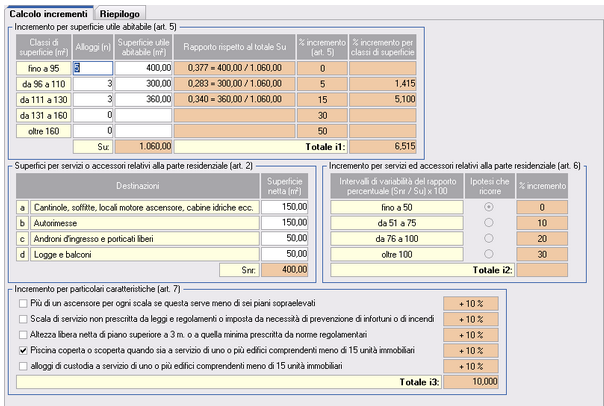Enable 'alloggi di custodia' checkbox
The image size is (604, 406).
tap(23, 366)
